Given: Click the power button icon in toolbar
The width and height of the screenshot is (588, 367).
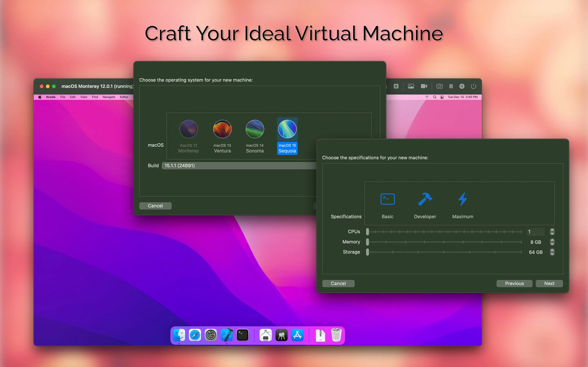Looking at the screenshot, I should pos(473,86).
